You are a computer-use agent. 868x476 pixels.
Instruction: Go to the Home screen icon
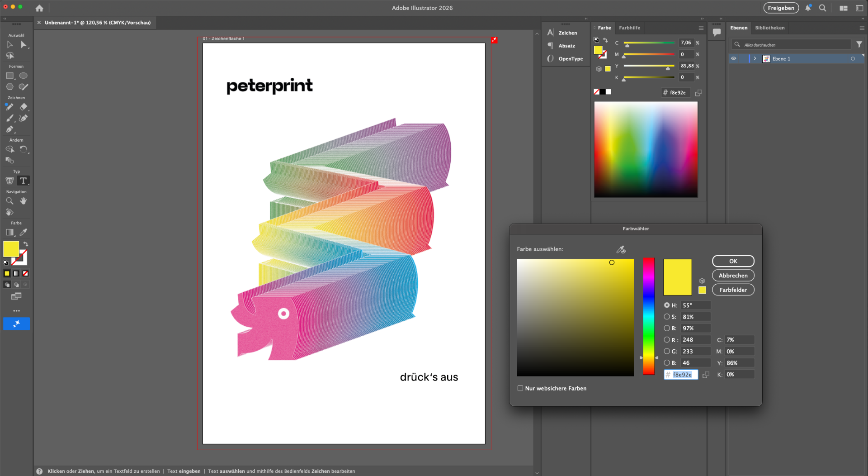(x=39, y=8)
